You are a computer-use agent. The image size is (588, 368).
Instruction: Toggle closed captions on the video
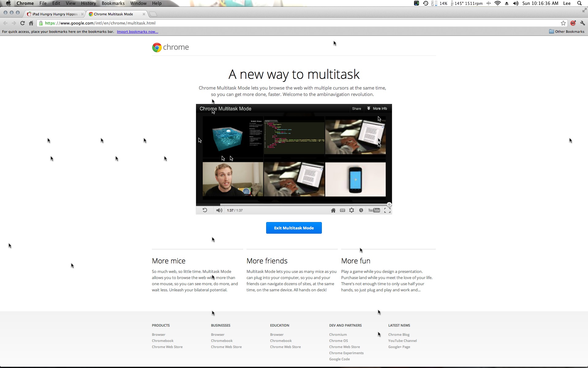point(342,210)
